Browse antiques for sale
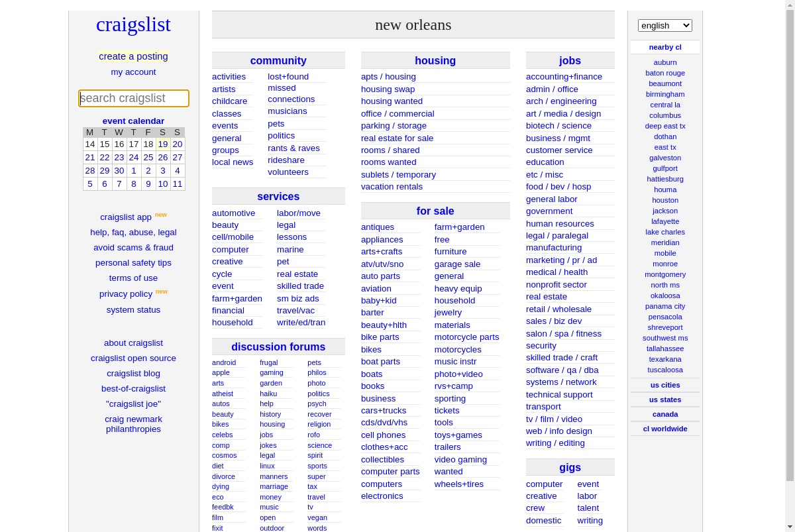The height and width of the screenshot is (532, 795). coord(378,227)
